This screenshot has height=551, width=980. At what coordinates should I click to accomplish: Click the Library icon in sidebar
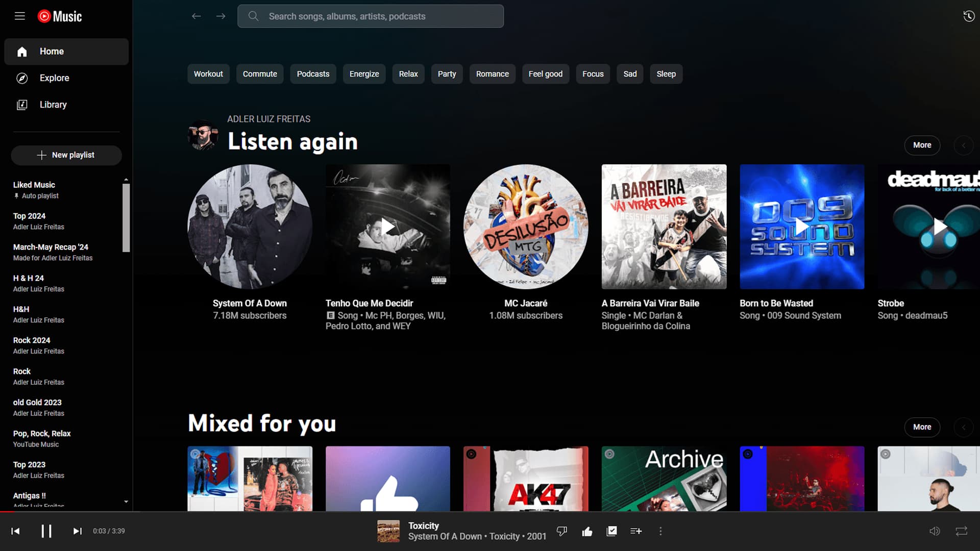[x=22, y=105]
